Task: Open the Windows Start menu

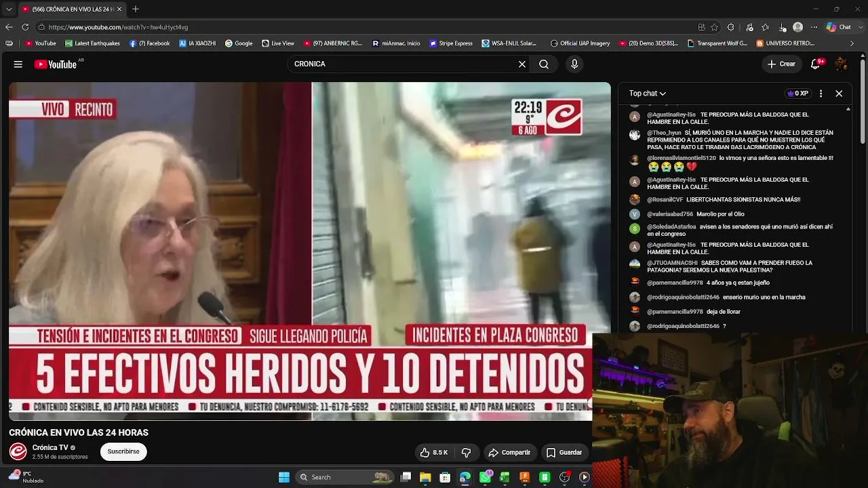Action: [x=284, y=477]
